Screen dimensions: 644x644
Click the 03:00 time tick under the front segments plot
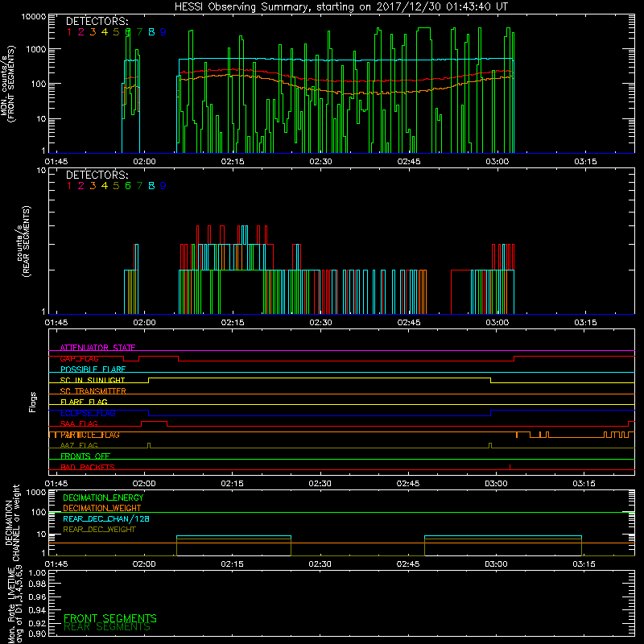497,162
